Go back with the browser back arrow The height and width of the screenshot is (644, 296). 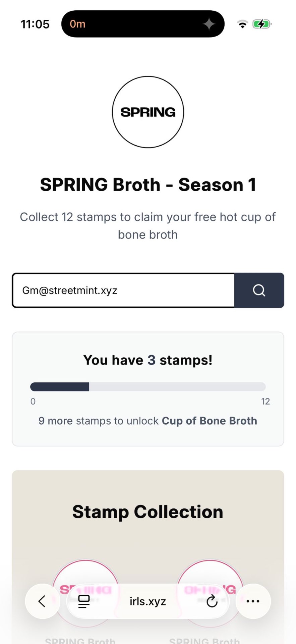[x=42, y=601]
